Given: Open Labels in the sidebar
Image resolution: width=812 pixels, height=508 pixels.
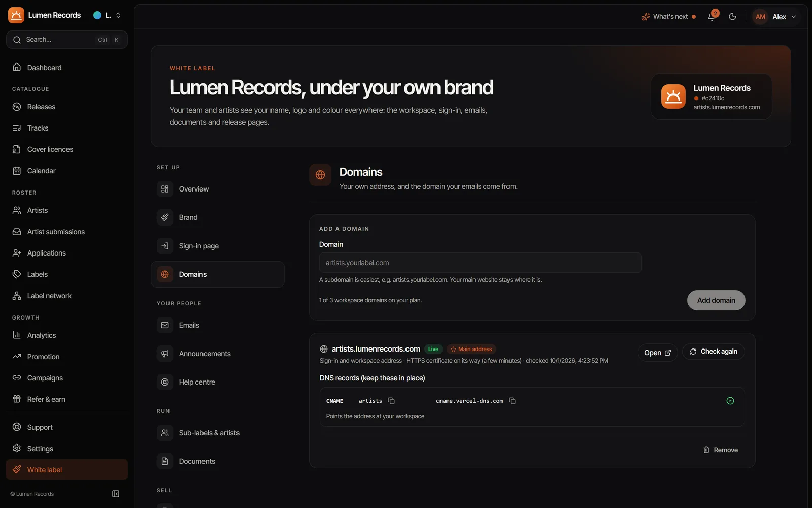Looking at the screenshot, I should pos(67,274).
